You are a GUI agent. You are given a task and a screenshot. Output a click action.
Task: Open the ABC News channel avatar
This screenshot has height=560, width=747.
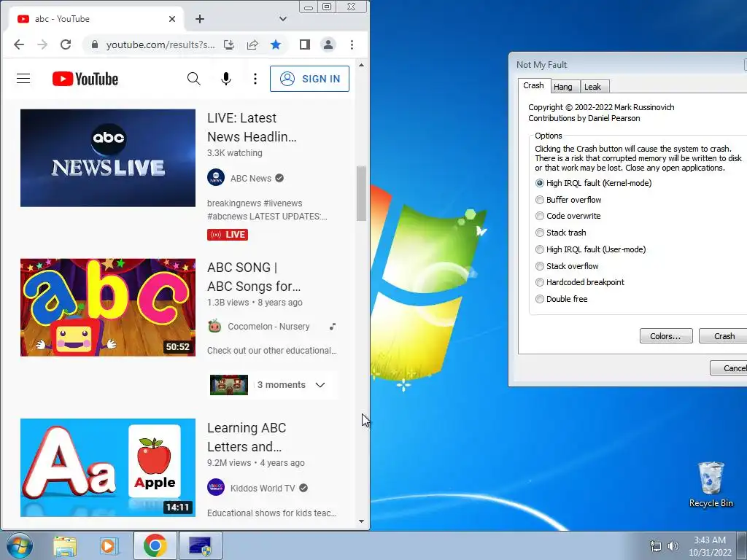point(216,178)
